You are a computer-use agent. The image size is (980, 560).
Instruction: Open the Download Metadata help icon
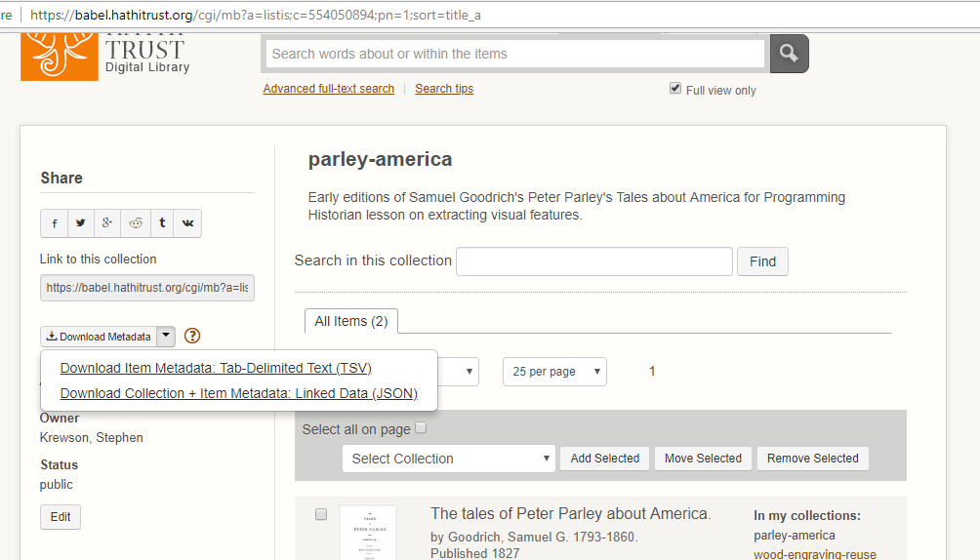[192, 337]
